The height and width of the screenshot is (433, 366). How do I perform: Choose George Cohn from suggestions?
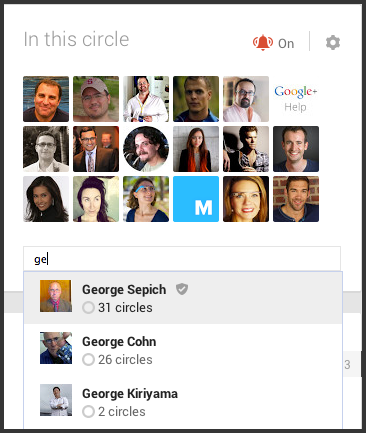(x=183, y=350)
